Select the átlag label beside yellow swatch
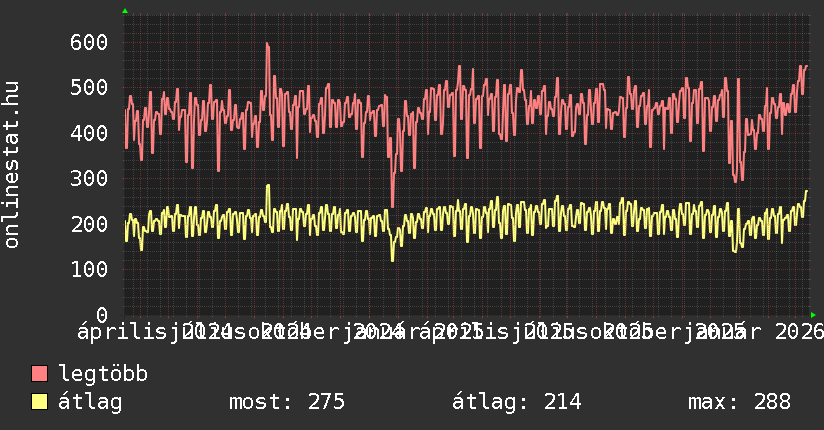The height and width of the screenshot is (430, 824). point(90,403)
